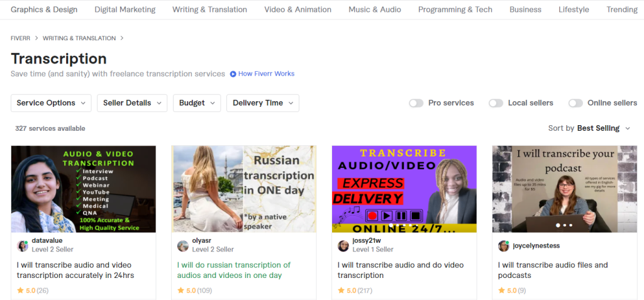
Task: Open gig 'transcribe audio files and podcasts'
Action: 553,270
